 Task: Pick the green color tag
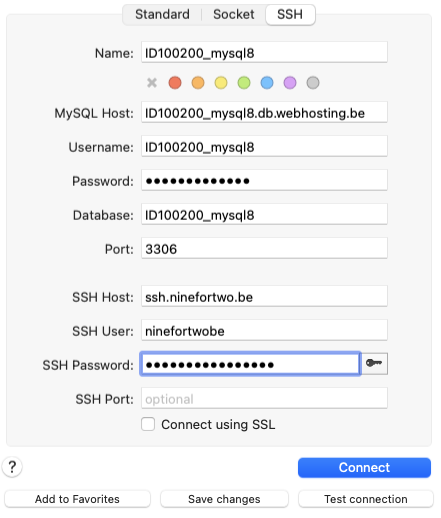pos(244,83)
